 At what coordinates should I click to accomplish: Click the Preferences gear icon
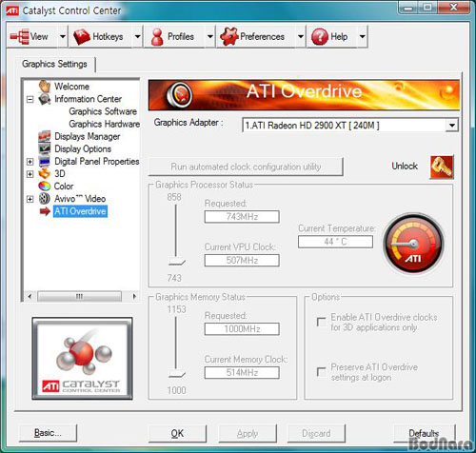228,36
